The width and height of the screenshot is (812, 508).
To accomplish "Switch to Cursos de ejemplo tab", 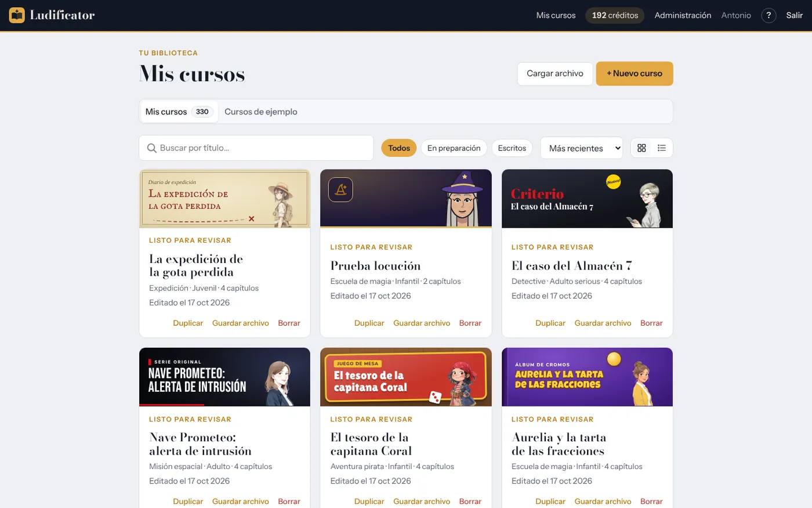I will pyautogui.click(x=261, y=111).
